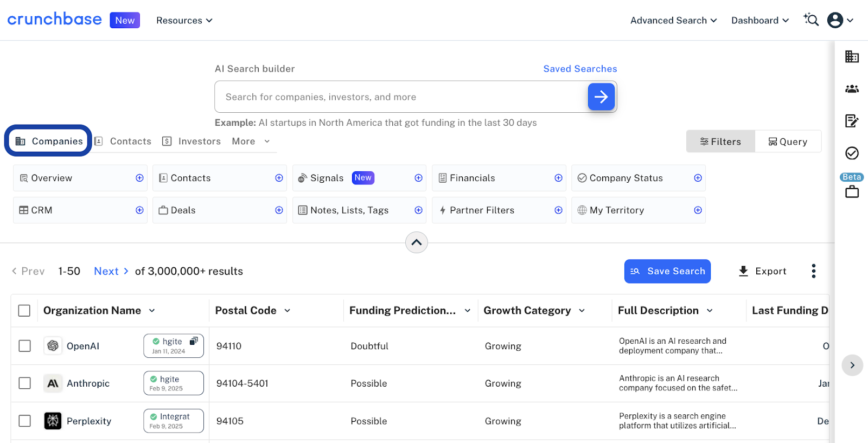868x443 pixels.
Task: Click the Perplexity company logo
Action: 53,421
